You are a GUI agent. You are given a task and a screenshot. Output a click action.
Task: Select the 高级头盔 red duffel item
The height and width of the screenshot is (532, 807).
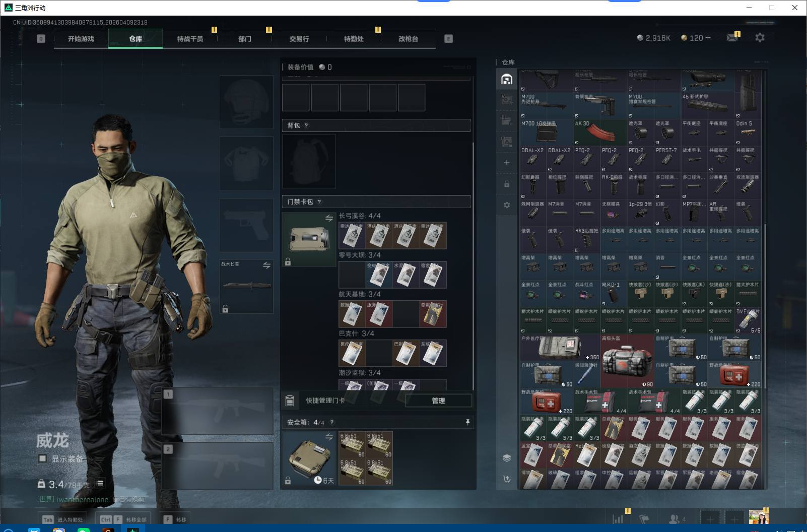pos(627,361)
